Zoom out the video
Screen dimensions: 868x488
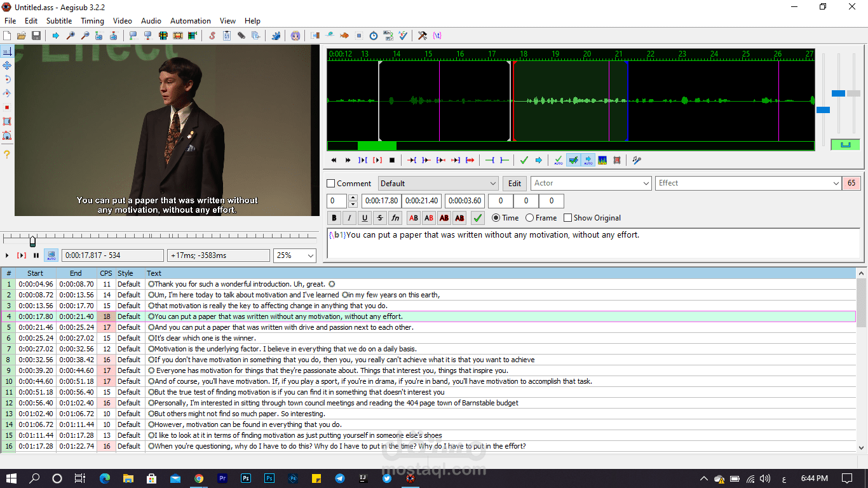coord(85,36)
